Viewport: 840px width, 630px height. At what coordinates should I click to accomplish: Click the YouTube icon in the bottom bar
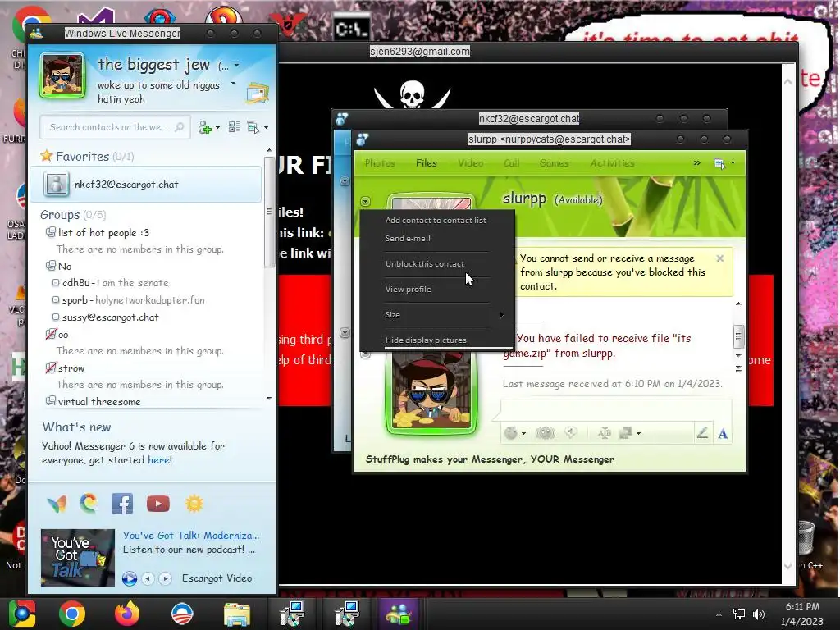point(158,504)
